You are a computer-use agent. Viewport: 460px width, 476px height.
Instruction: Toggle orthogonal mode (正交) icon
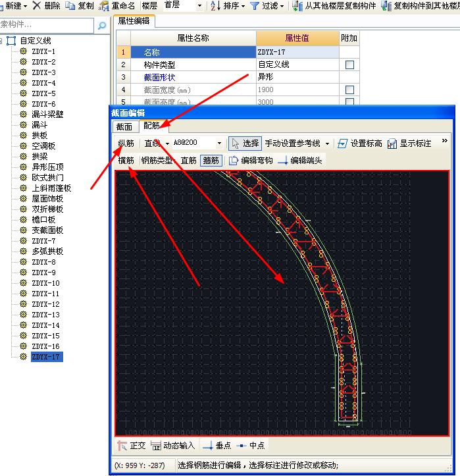(122, 445)
